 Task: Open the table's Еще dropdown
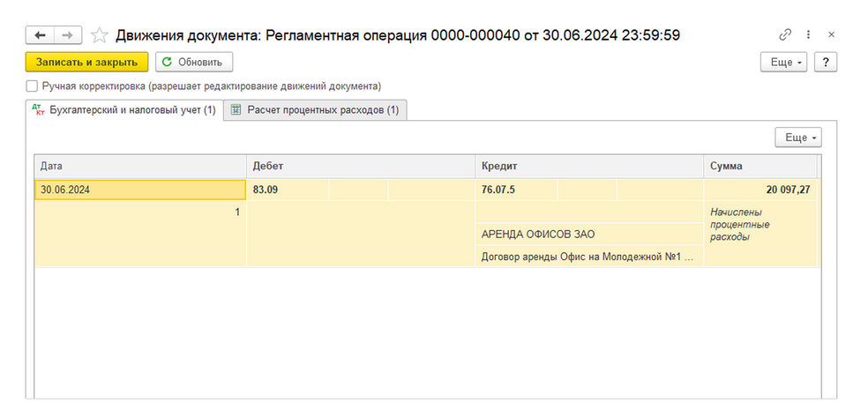797,138
